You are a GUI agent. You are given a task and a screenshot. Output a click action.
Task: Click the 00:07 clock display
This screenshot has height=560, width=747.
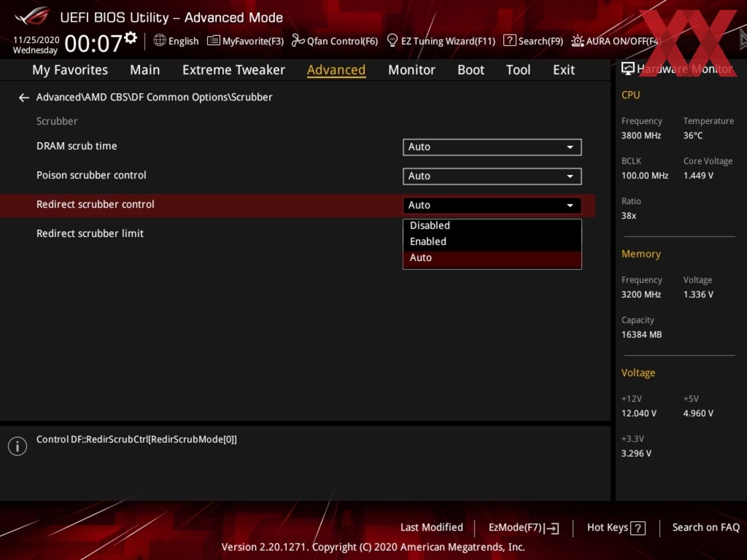[93, 43]
